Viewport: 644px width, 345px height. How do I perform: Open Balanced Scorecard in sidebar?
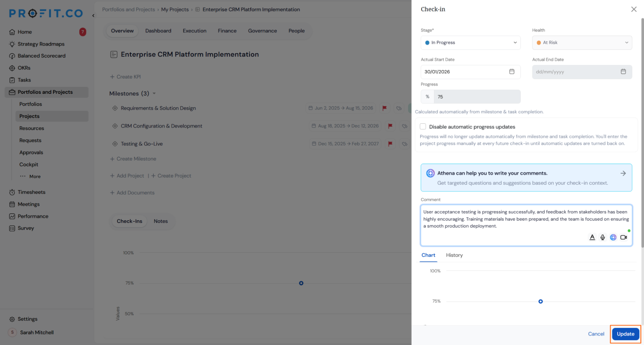pos(42,56)
